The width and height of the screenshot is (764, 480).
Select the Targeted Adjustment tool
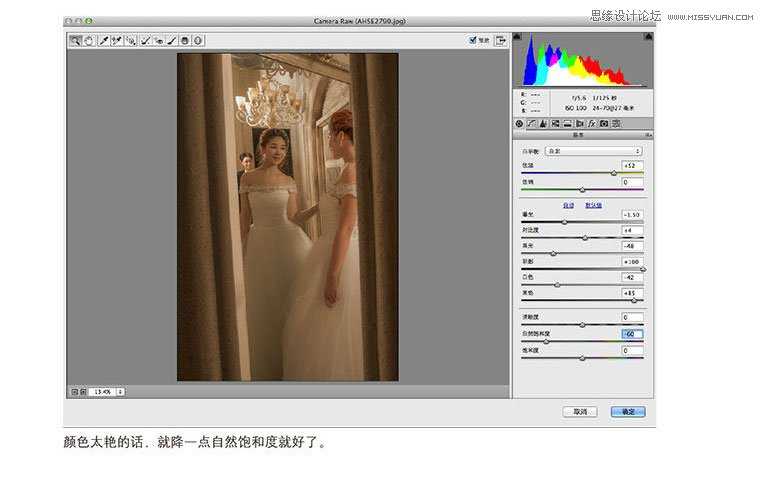tap(131, 41)
